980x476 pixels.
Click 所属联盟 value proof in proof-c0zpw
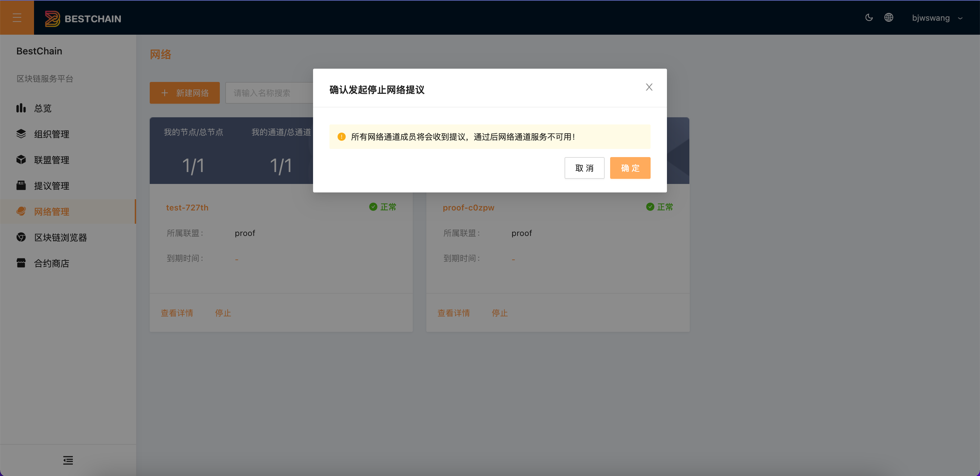[522, 234]
